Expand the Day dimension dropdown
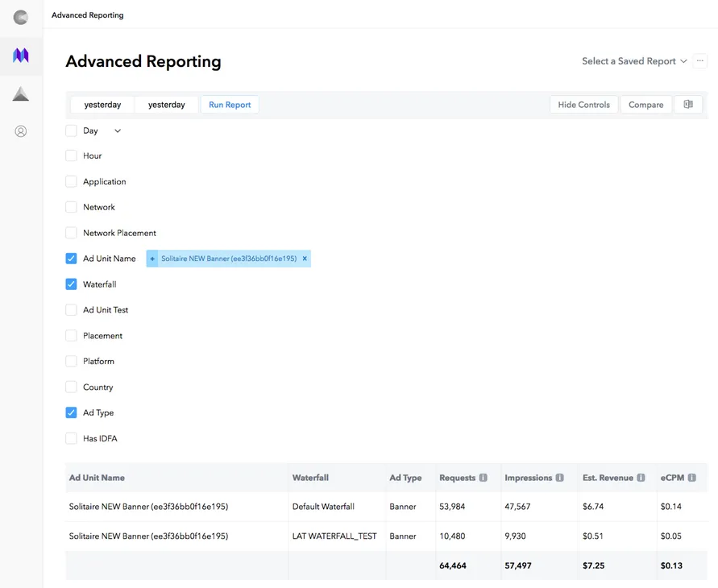This screenshot has width=718, height=588. [118, 130]
